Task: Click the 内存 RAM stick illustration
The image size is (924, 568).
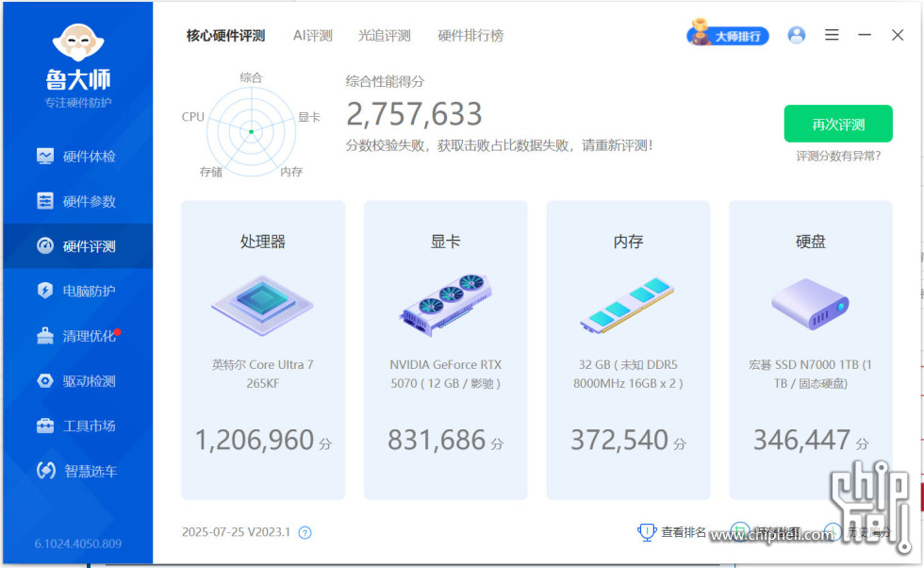Action: 627,306
